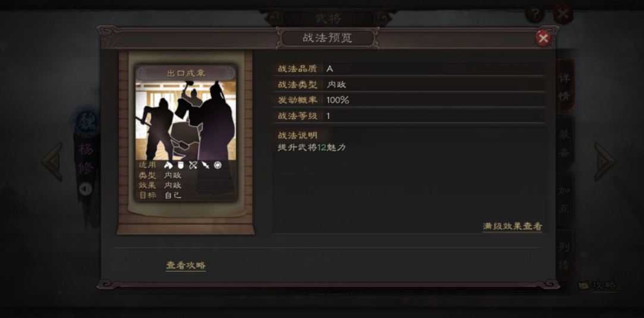Image resolution: width=644 pixels, height=318 pixels.
Task: Click the siege wheel icon
Action: [218, 165]
